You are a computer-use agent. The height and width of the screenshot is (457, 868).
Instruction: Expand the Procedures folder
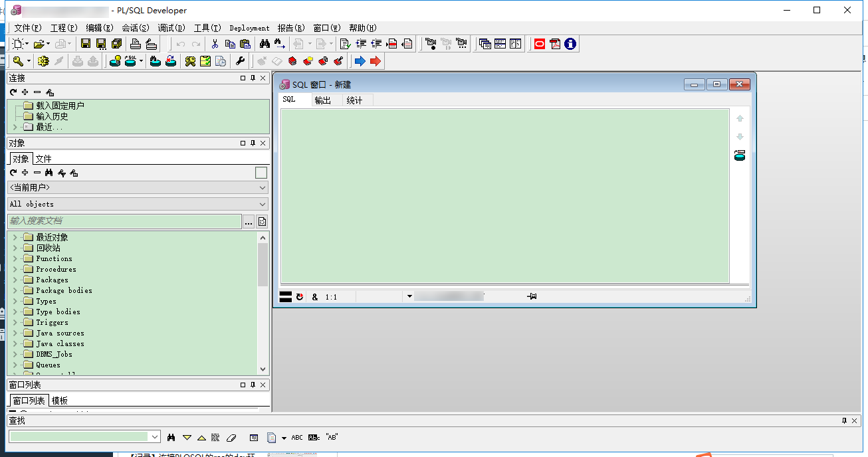pos(15,269)
